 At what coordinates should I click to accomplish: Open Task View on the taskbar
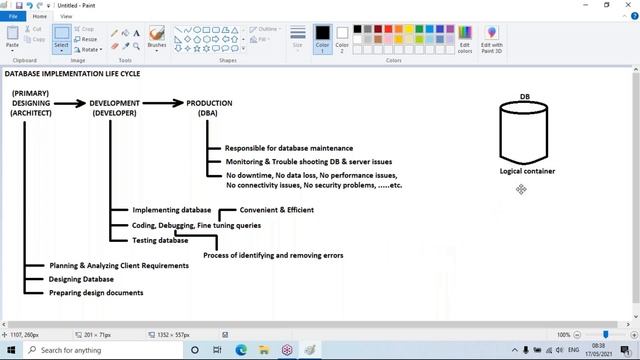tap(218, 350)
